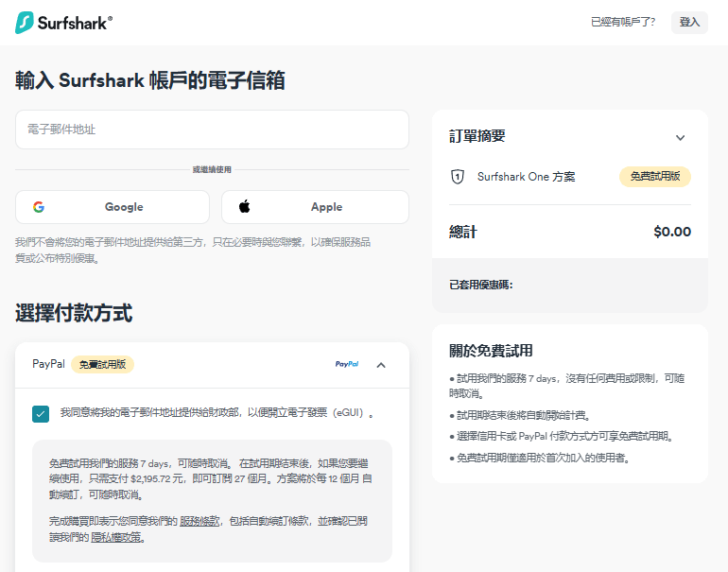This screenshot has width=728, height=572.
Task: Click the 關於免費試用 heading
Action: (x=491, y=351)
